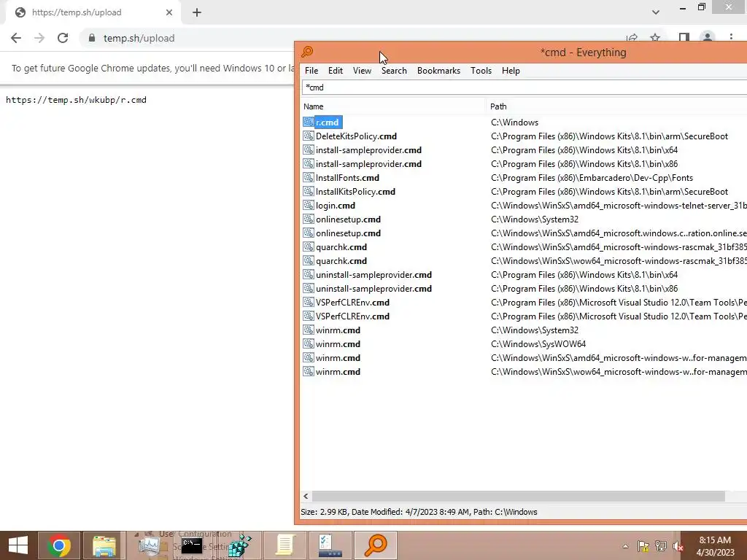Open the checklist taskbar icon
747x560 pixels.
[x=330, y=545]
